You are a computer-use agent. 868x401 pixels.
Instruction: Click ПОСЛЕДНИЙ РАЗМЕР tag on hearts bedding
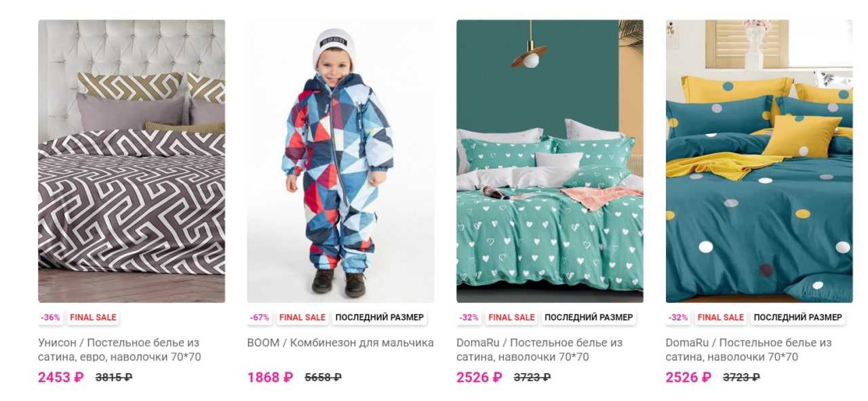coord(589,317)
